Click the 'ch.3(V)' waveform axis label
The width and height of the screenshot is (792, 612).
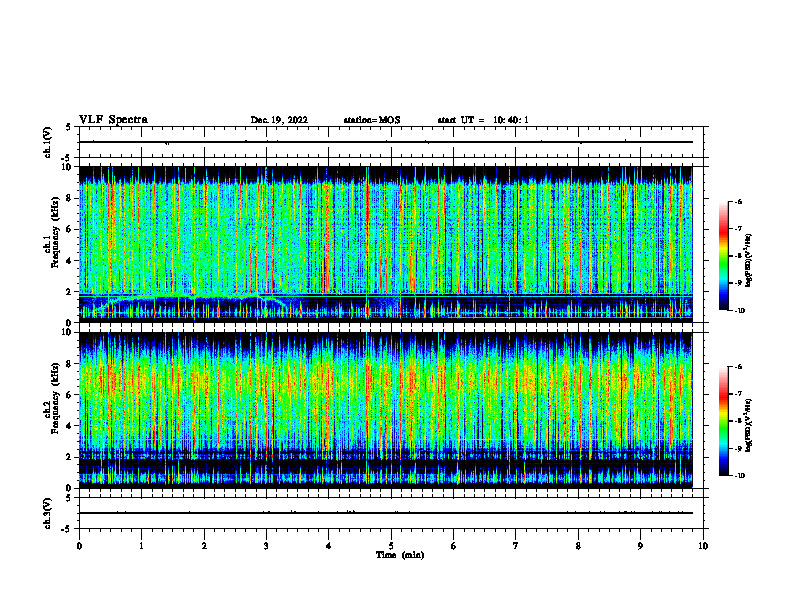pyautogui.click(x=48, y=513)
